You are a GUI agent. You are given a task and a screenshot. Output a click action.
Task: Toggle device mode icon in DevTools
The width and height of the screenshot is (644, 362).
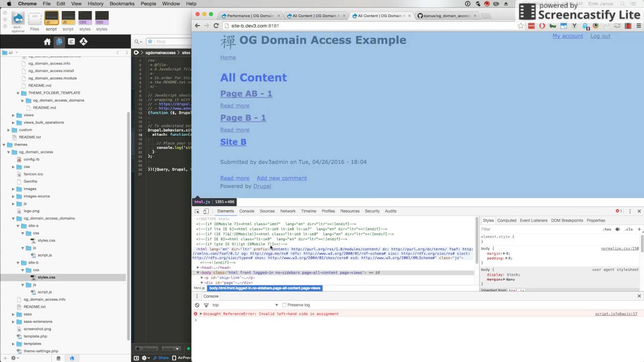click(206, 211)
